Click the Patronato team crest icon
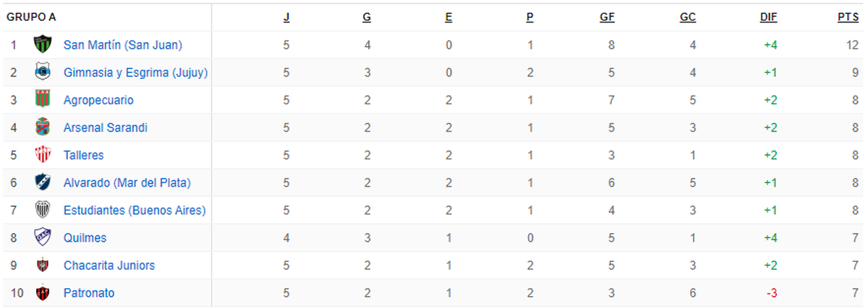The width and height of the screenshot is (868, 307). point(43,293)
